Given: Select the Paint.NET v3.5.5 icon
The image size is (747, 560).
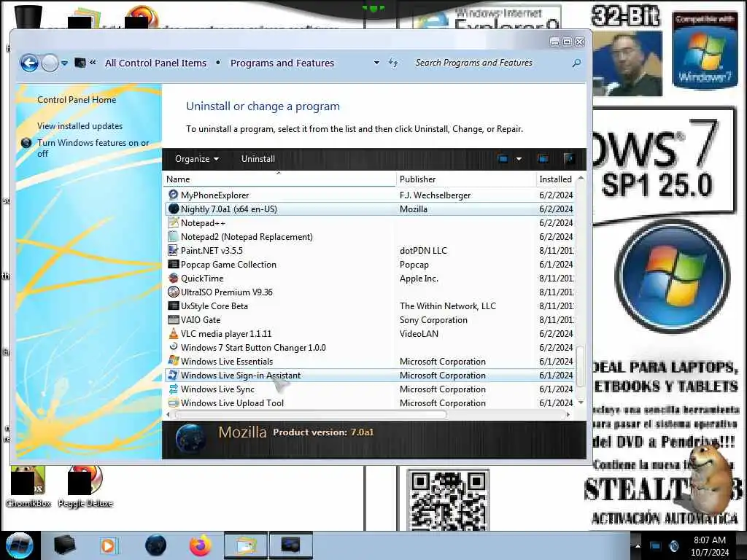Looking at the screenshot, I should click(173, 250).
